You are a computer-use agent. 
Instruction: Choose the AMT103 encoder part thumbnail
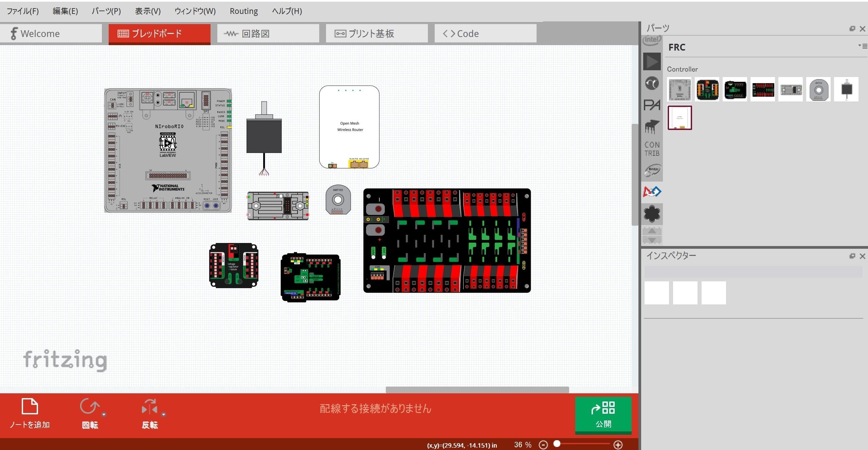(818, 90)
